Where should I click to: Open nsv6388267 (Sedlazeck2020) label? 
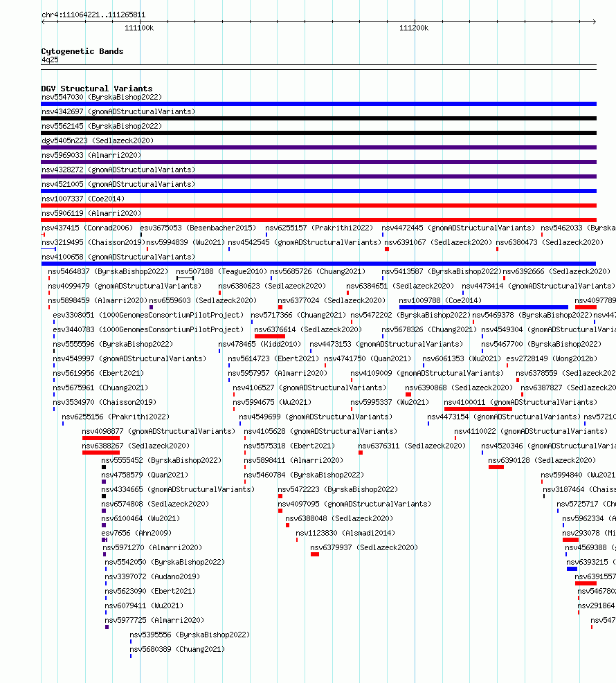(136, 446)
